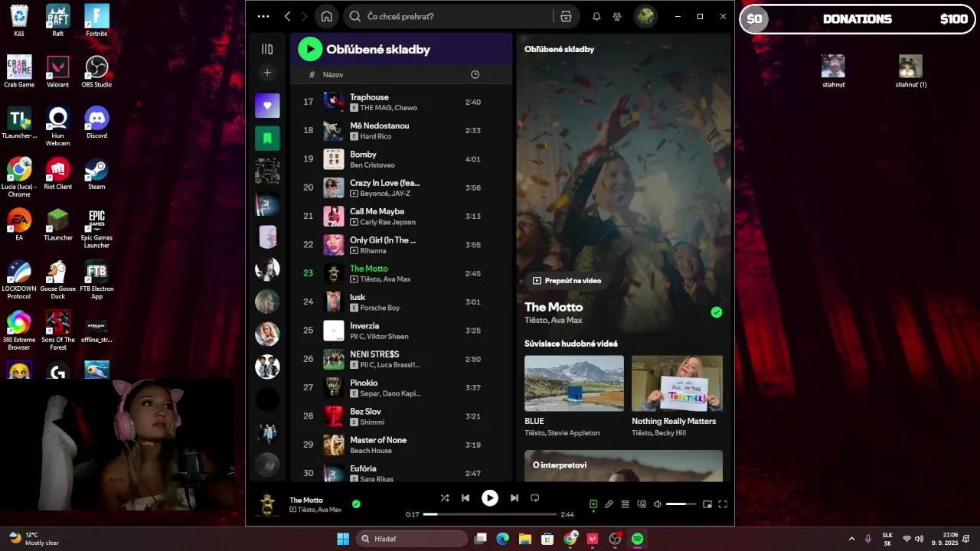Go back with the left arrow in Spotify
This screenshot has width=980, height=551.
pyautogui.click(x=287, y=16)
